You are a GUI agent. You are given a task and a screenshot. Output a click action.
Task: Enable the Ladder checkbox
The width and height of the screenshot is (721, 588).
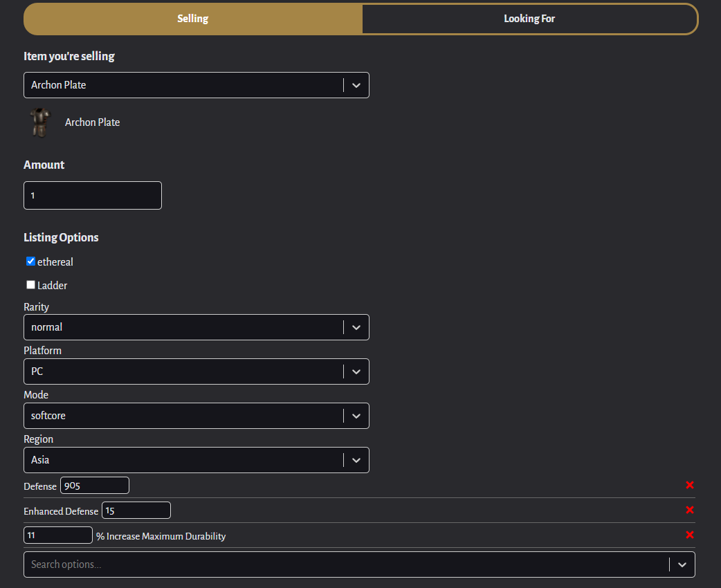click(31, 284)
